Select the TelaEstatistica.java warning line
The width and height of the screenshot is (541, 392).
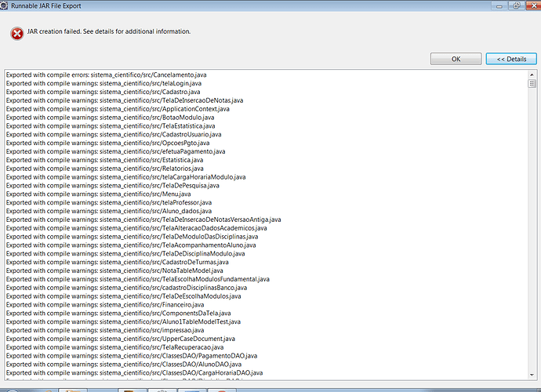click(111, 126)
